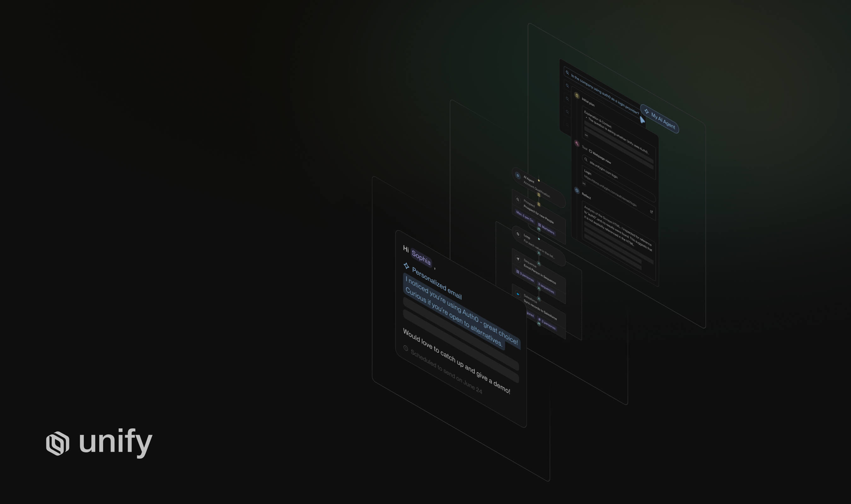
Task: Click the Max. 5 per Co. tag
Action: pos(524,216)
